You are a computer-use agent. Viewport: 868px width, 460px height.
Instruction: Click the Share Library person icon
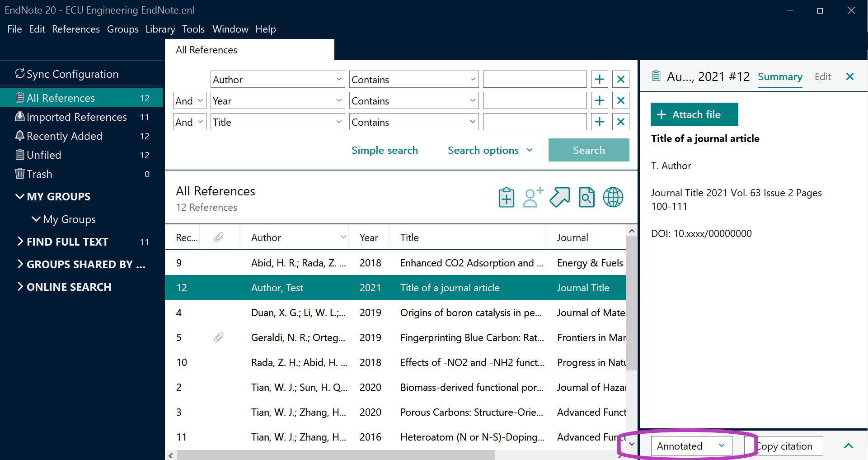tap(532, 197)
